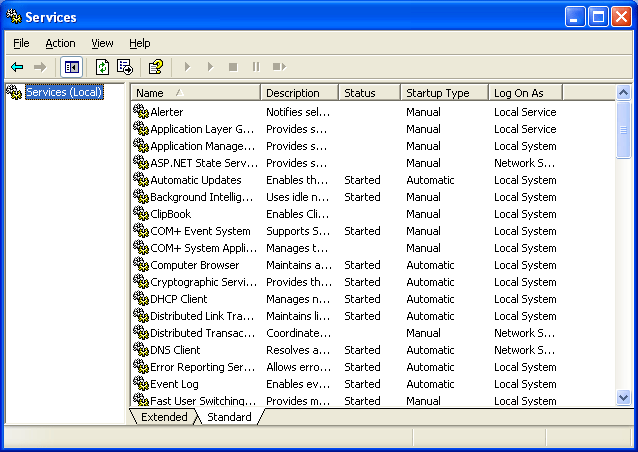Click 'Uses idle n...' description cell
The height and width of the screenshot is (452, 638).
click(x=297, y=197)
